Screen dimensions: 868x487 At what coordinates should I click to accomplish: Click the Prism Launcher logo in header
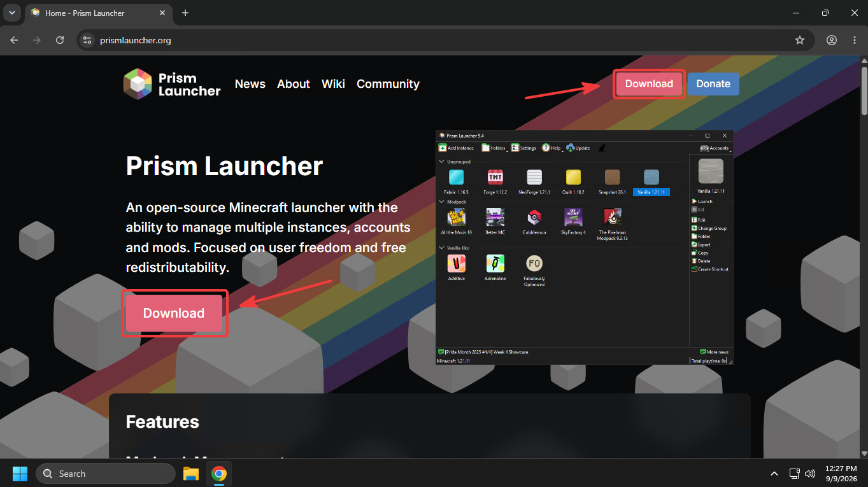tap(172, 84)
